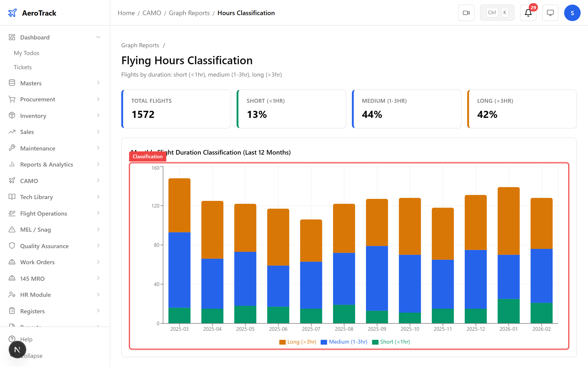The image size is (588, 367).
Task: Click the video camera icon in the top bar
Action: click(466, 13)
